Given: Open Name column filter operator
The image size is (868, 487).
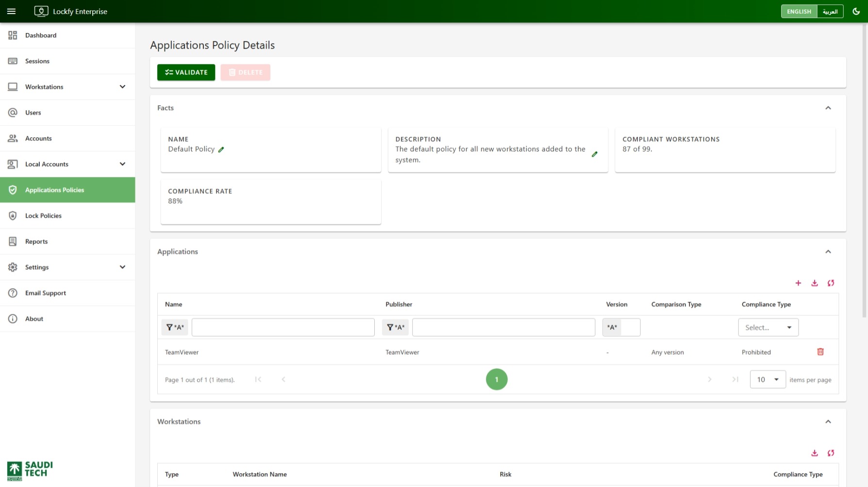Looking at the screenshot, I should tap(175, 327).
